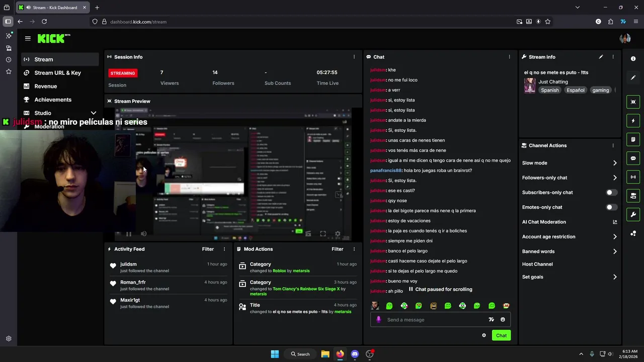Open Chat panel three-dot options
This screenshot has width=644, height=362.
pos(509,57)
